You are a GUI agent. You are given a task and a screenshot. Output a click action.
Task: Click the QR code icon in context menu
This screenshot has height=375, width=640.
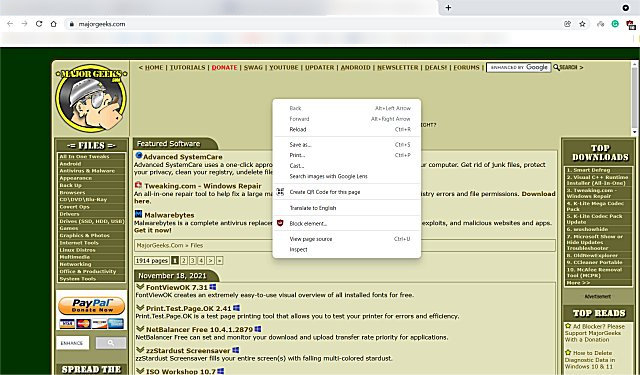tap(280, 192)
